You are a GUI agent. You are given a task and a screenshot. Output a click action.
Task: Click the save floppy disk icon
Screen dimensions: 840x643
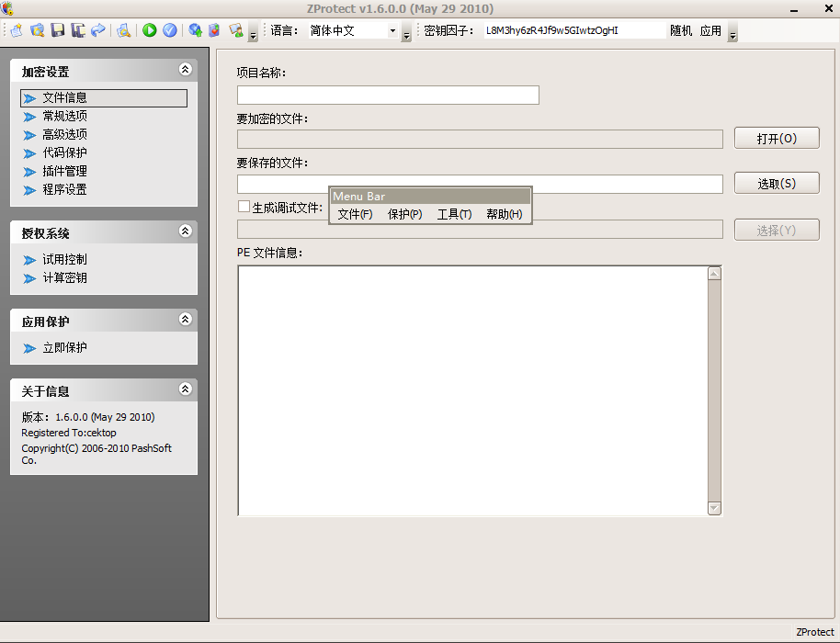tap(57, 30)
